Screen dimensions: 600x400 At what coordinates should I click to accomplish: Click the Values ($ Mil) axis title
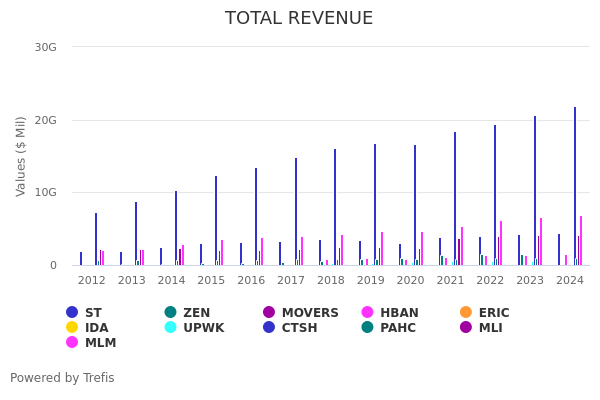click(x=22, y=156)
